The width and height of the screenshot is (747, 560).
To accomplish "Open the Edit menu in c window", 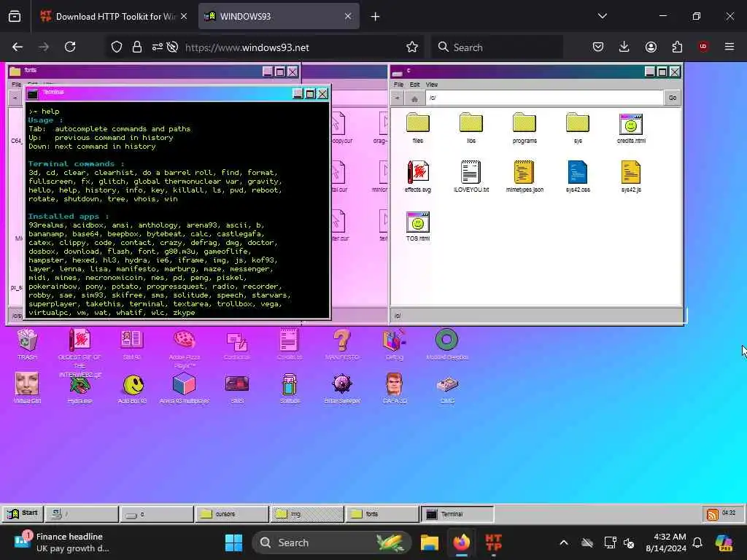I will coord(415,85).
